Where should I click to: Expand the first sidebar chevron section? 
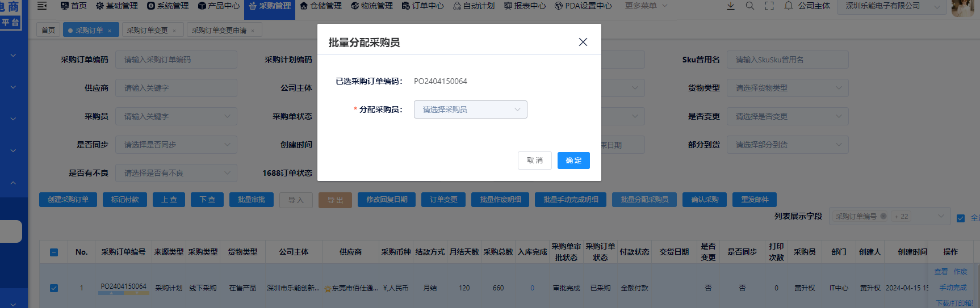point(13,56)
